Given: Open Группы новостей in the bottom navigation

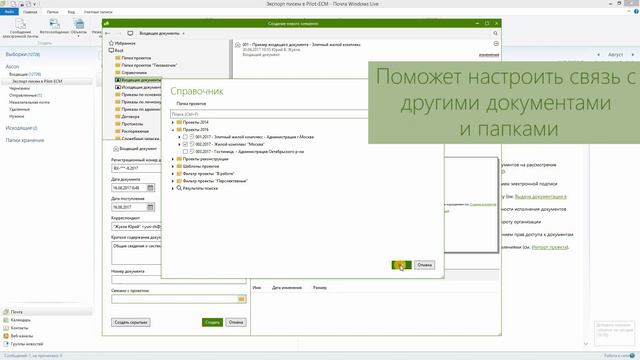Looking at the screenshot, I should pos(23,344).
